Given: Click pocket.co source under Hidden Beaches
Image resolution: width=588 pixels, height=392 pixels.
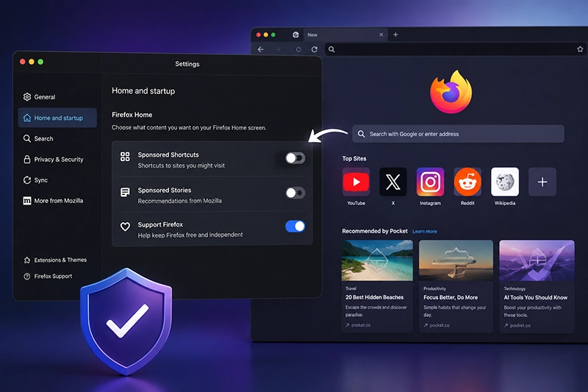Looking at the screenshot, I should (x=358, y=325).
